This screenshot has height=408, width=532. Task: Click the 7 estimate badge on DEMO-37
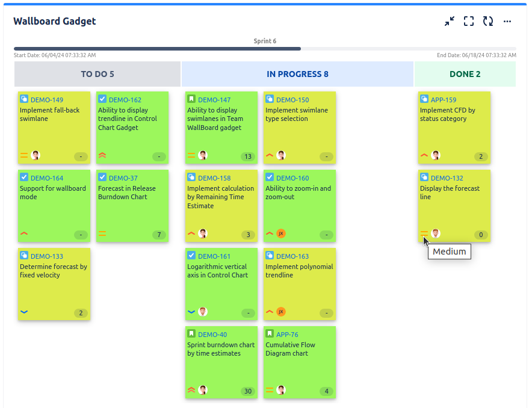(x=159, y=235)
